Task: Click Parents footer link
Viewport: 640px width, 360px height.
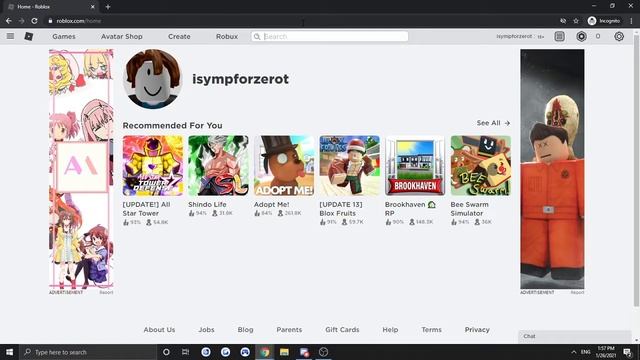Action: [289, 329]
